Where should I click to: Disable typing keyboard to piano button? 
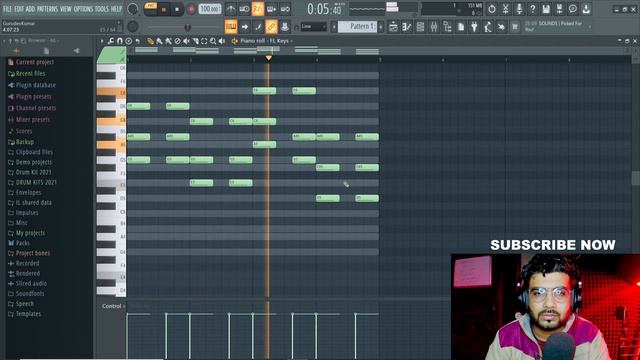[x=231, y=27]
